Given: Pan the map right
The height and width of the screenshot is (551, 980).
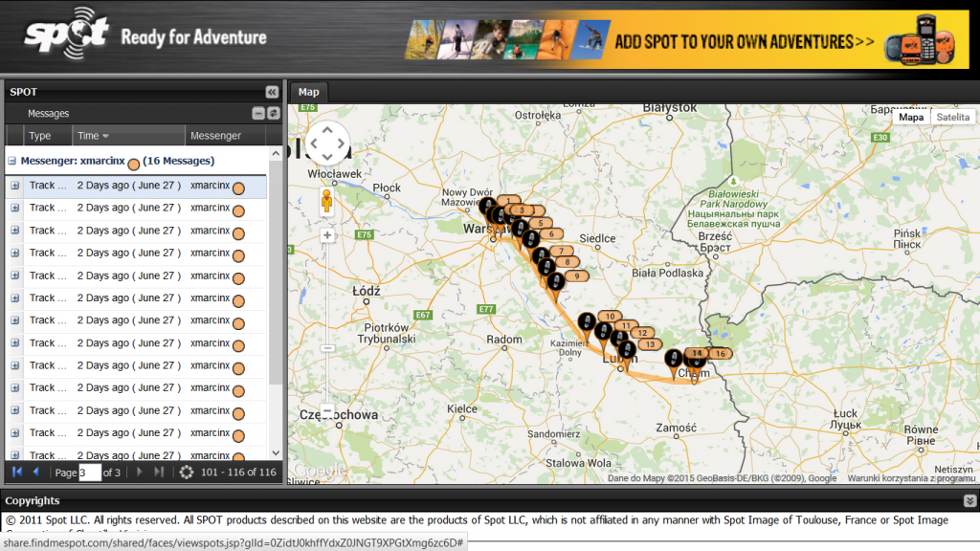Looking at the screenshot, I should pos(341,143).
